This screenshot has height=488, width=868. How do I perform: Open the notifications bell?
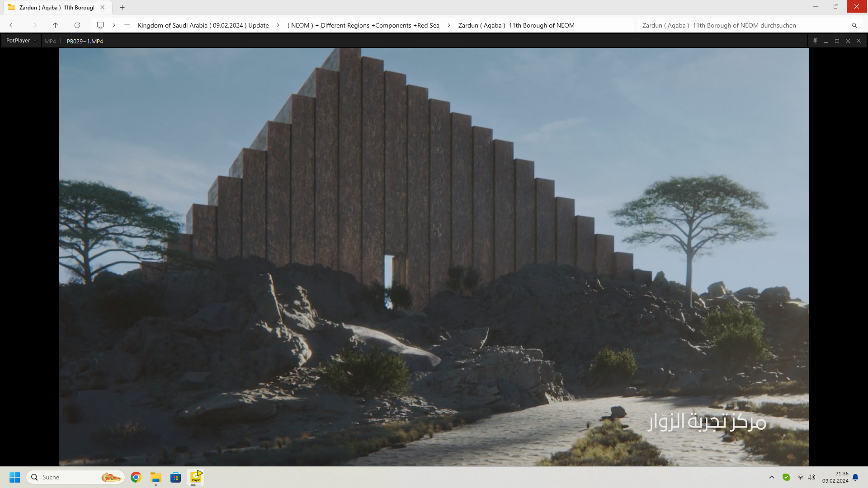coord(855,477)
